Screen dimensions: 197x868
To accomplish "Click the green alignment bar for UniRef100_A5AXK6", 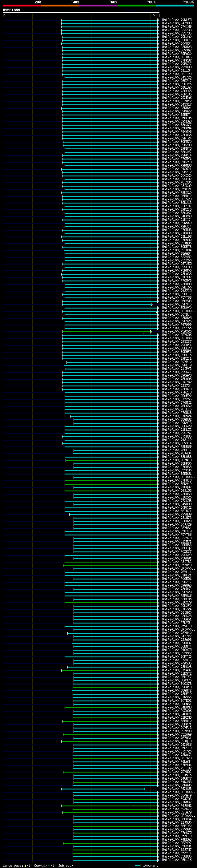I will (x=107, y=332).
